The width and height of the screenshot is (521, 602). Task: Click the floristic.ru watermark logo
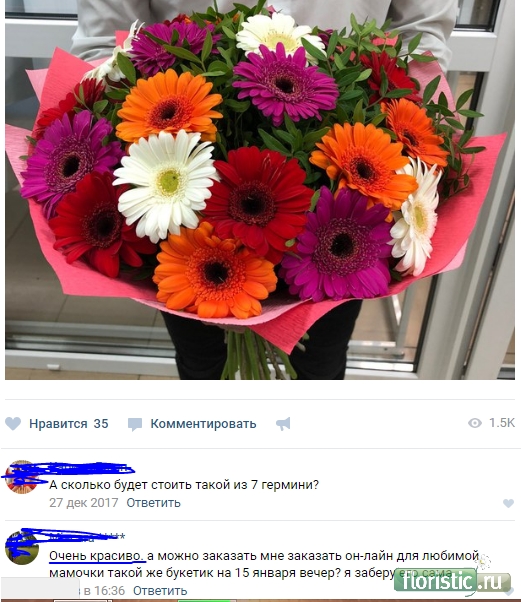[452, 582]
